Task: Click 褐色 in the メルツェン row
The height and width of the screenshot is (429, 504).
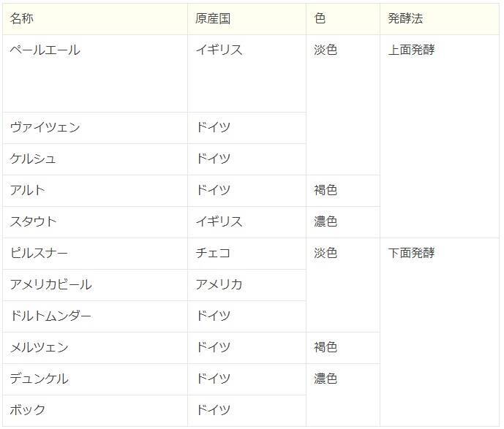Action: 326,348
